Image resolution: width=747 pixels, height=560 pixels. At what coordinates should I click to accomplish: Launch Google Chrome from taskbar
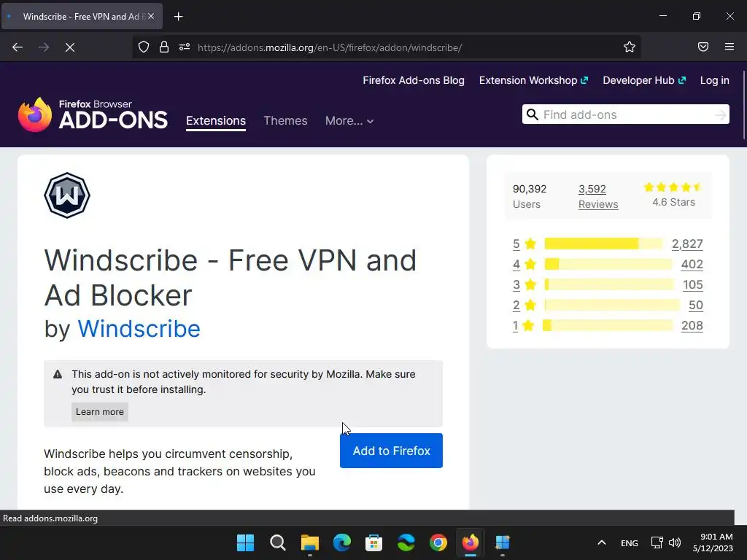pyautogui.click(x=438, y=542)
